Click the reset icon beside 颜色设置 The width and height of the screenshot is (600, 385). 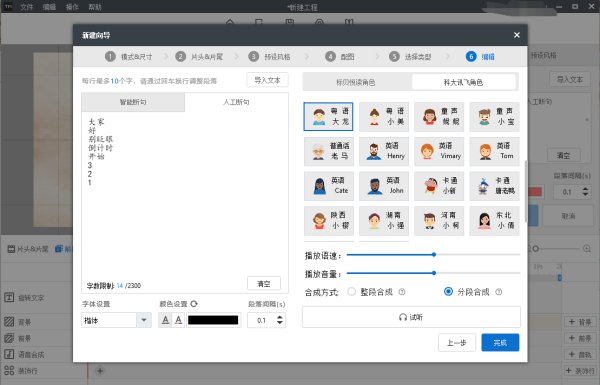194,304
